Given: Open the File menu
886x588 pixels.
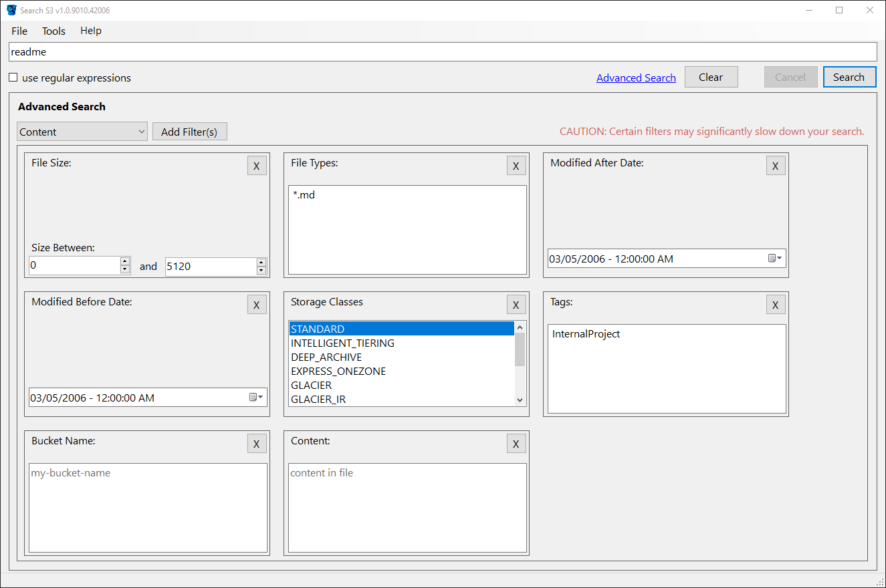Looking at the screenshot, I should point(19,31).
